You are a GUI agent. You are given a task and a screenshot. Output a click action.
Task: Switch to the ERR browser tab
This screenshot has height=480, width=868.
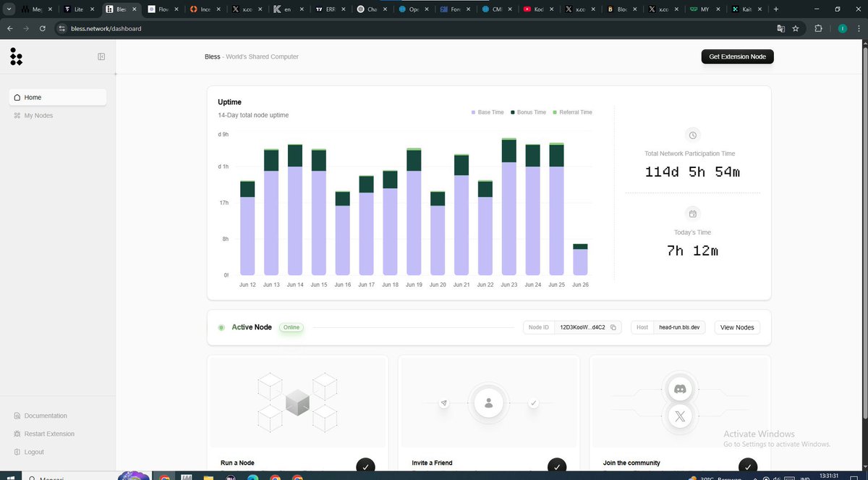click(x=330, y=9)
